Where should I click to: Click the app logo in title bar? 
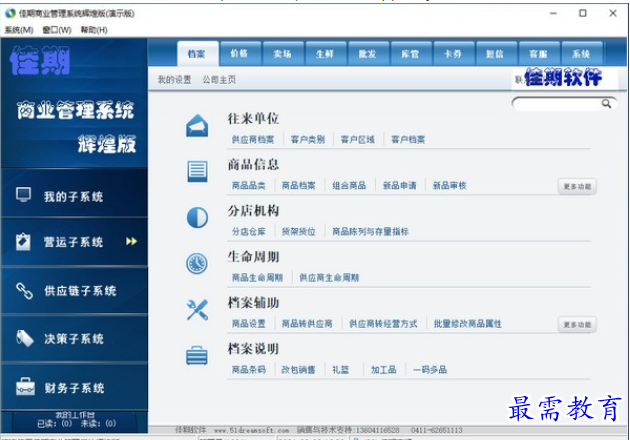[x=10, y=13]
